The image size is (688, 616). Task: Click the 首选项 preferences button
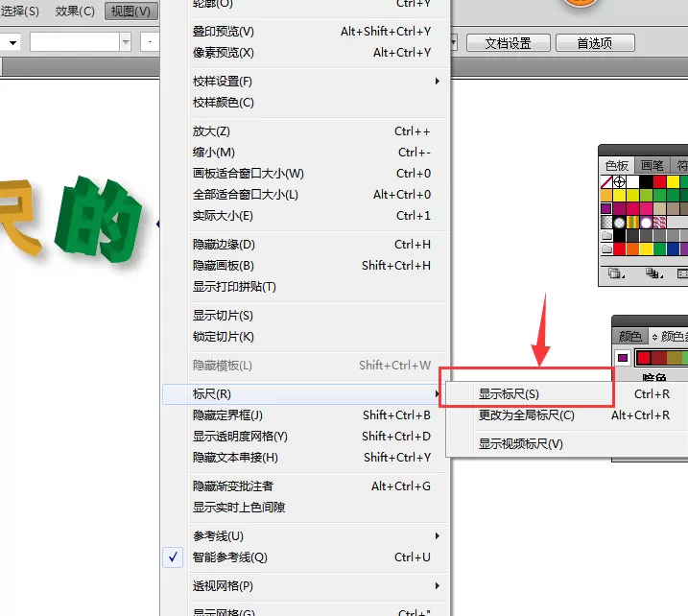[595, 43]
